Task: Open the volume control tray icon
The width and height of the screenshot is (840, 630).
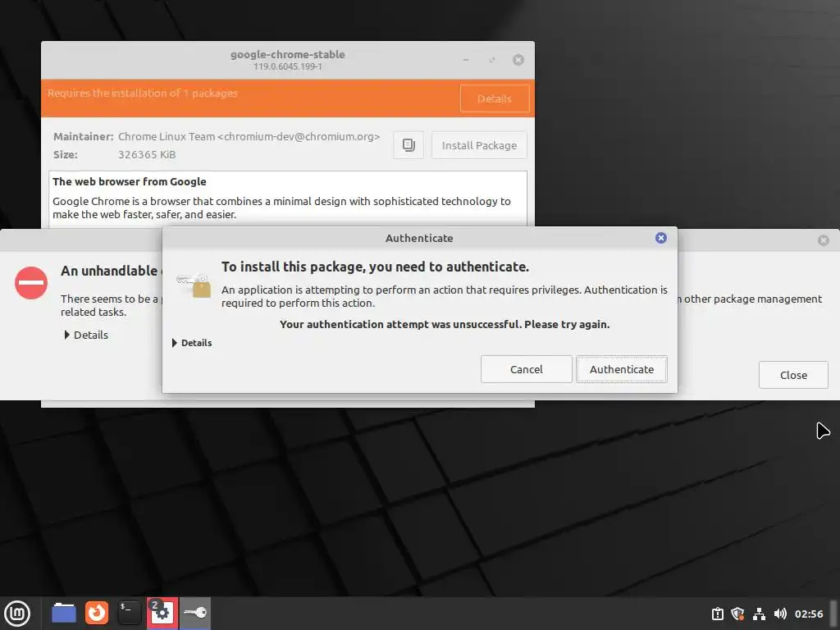Action: (x=780, y=614)
